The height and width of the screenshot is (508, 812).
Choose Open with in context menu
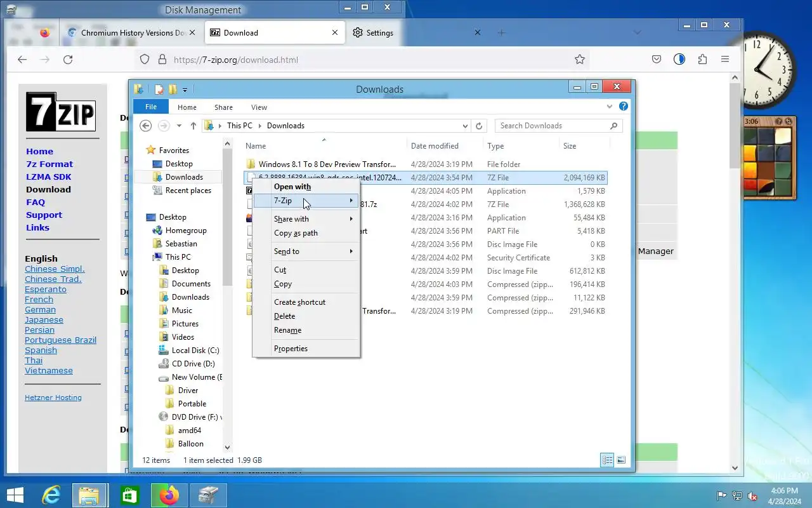click(292, 187)
